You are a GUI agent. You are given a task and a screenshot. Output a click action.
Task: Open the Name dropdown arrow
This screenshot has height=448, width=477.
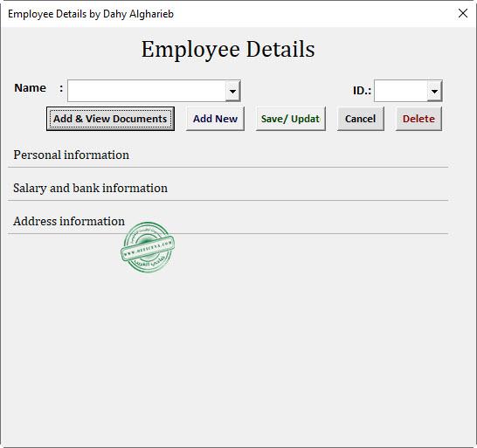pyautogui.click(x=232, y=91)
